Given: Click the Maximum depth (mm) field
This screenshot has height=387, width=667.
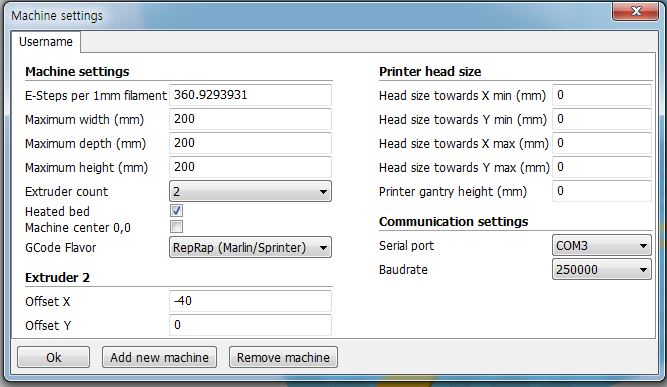Looking at the screenshot, I should point(250,143).
